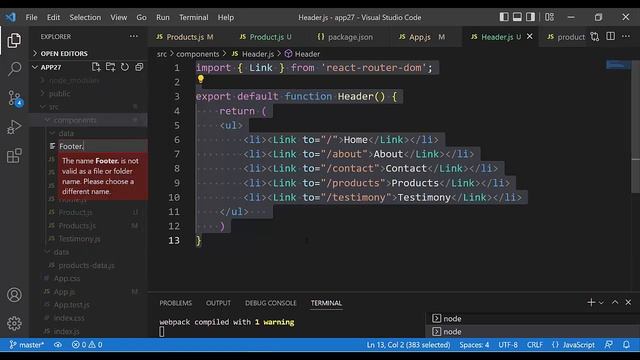640x360 pixels.
Task: Refresh the Explorer file tree
Action: pos(124,67)
